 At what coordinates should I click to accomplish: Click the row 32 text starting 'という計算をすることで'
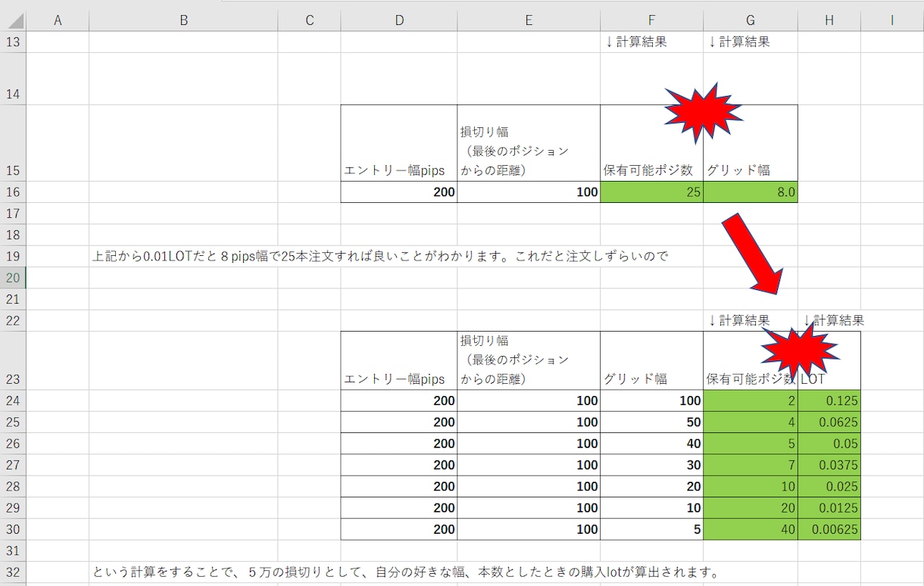click(x=405, y=572)
